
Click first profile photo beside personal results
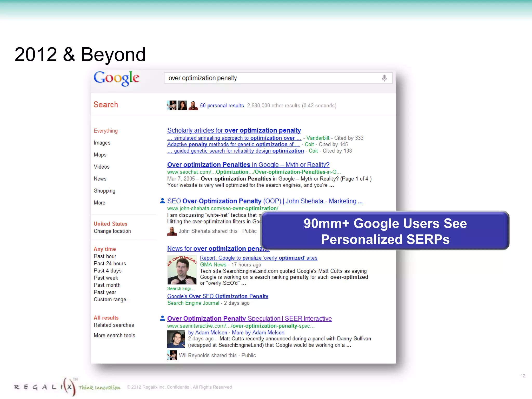coord(171,105)
